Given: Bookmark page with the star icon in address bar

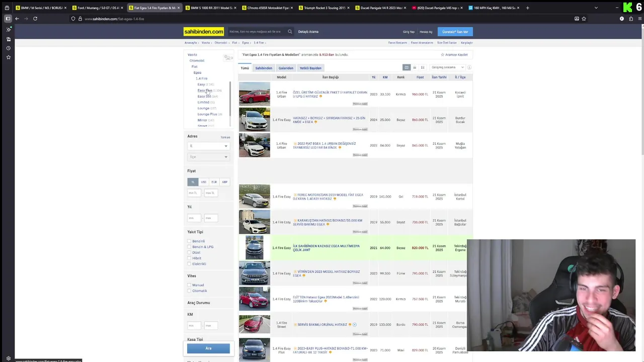Looking at the screenshot, I should click(x=584, y=19).
